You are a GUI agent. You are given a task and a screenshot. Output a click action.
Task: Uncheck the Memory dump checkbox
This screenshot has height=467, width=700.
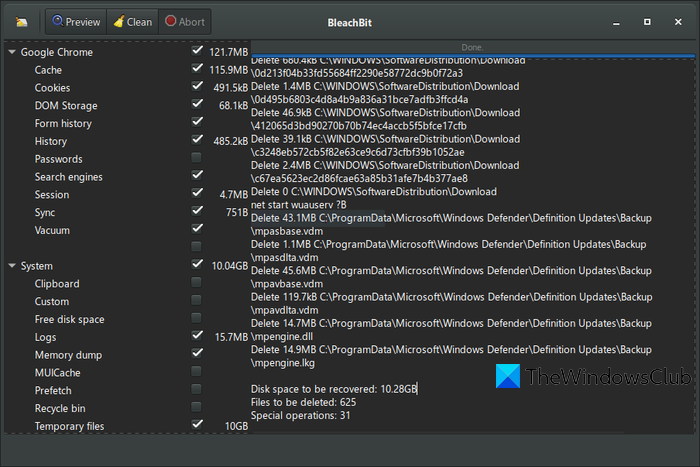pos(197,355)
